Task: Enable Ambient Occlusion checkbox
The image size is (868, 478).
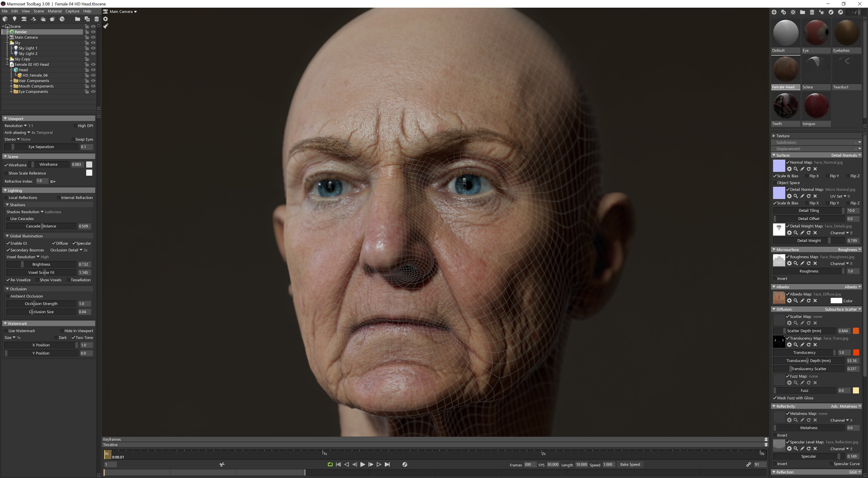Action: point(8,296)
